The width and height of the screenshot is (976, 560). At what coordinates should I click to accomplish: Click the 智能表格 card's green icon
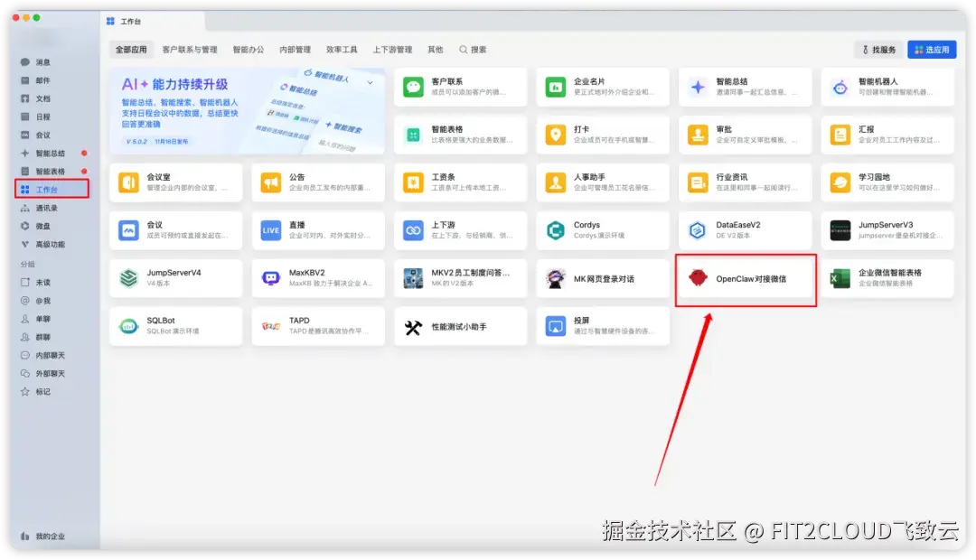pyautogui.click(x=413, y=135)
